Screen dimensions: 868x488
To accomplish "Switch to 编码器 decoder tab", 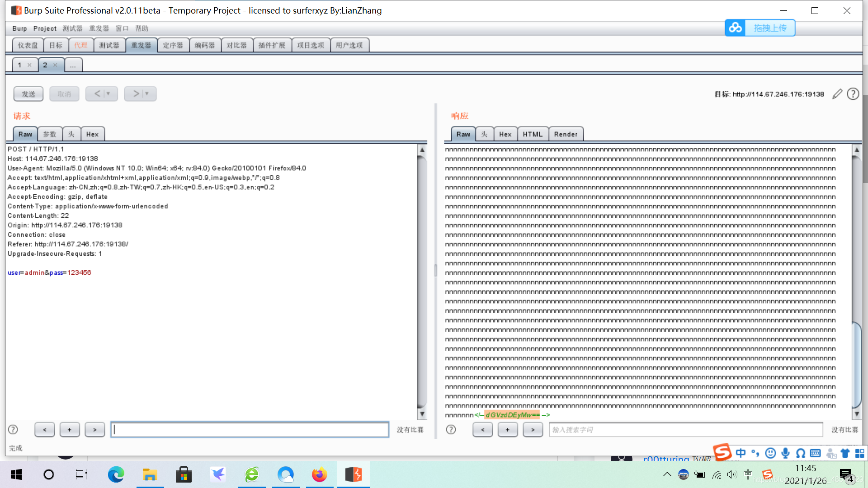I will tap(205, 45).
